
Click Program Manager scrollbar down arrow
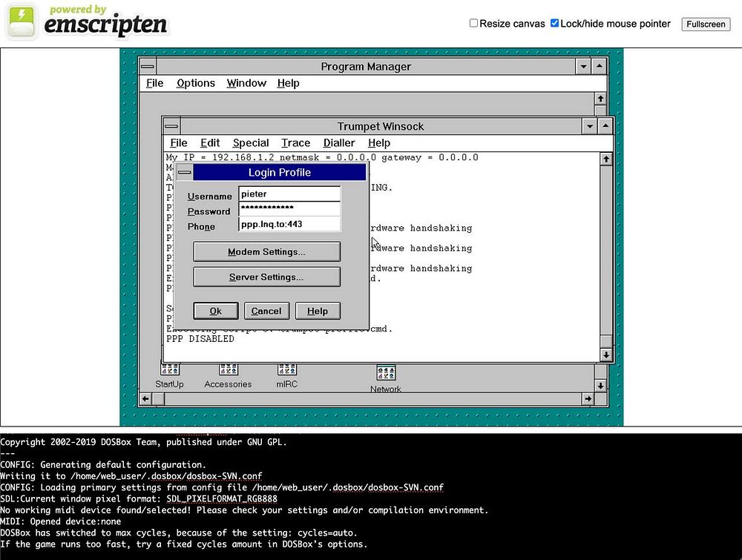coord(600,386)
